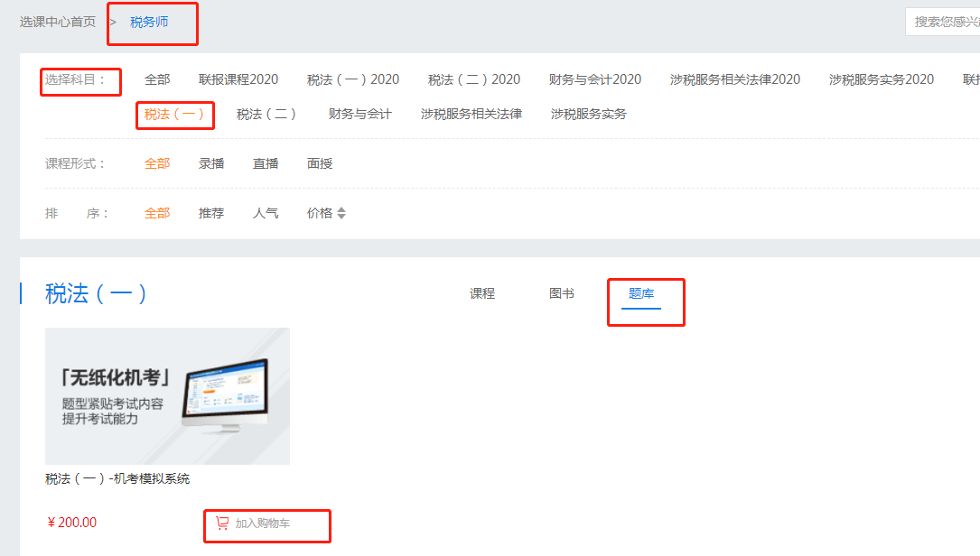Choose 涉税服务实务 subject
The width and height of the screenshot is (980, 556).
[588, 114]
